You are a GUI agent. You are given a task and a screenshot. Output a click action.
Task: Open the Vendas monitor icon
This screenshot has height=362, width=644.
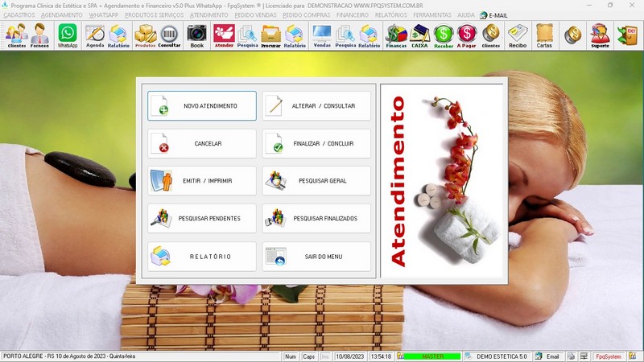tap(322, 35)
